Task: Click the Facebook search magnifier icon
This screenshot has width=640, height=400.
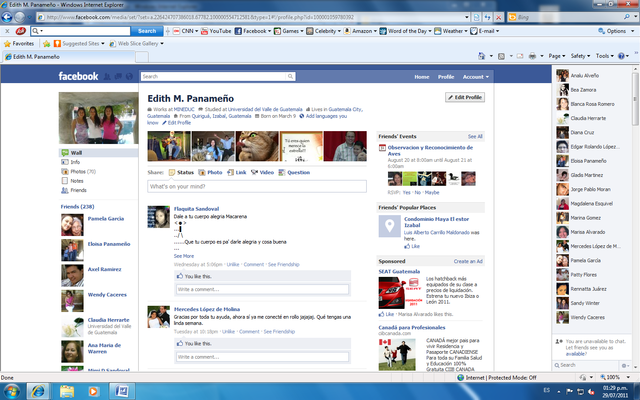Action: click(x=290, y=76)
